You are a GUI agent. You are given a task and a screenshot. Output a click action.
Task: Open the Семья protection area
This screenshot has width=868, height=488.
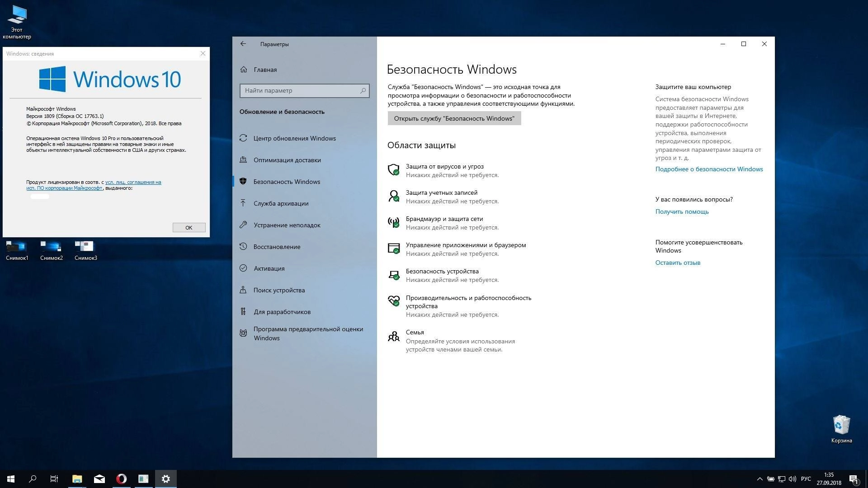[415, 332]
